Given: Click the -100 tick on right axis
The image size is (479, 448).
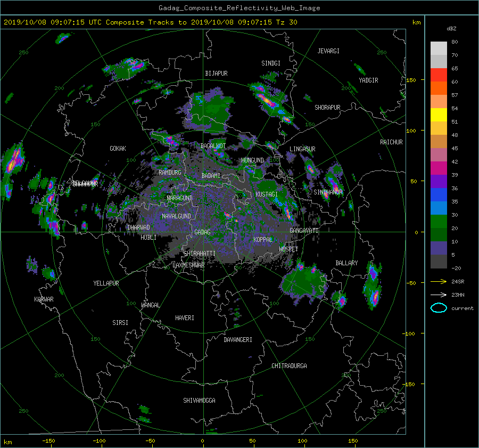Looking at the screenshot, I should (x=410, y=333).
